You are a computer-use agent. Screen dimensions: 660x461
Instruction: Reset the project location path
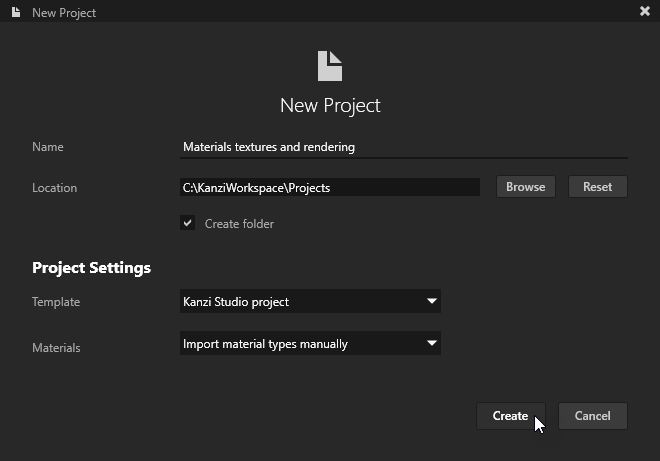[597, 187]
